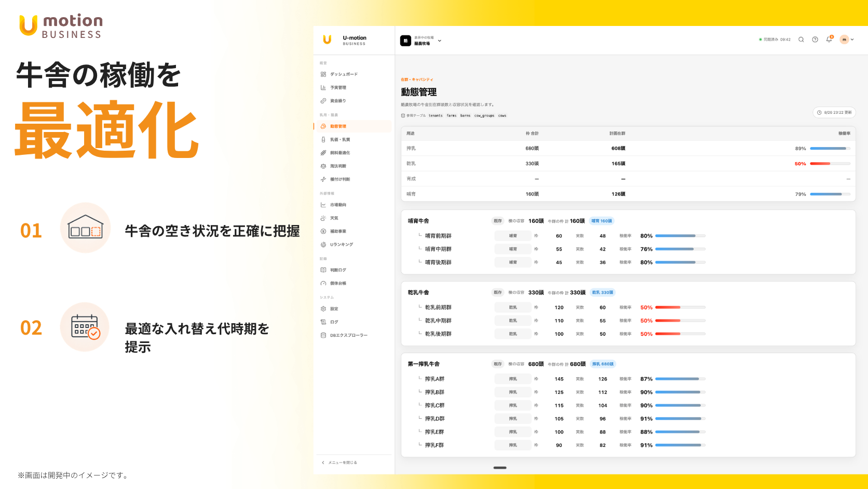
Task: Open notifications bell icon
Action: click(829, 39)
